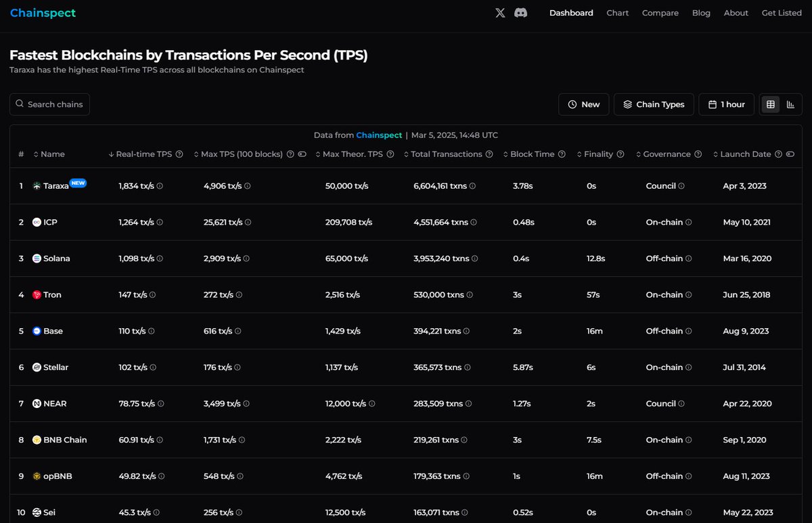Open the Get Listed nav item
Viewport: 812px width, 523px height.
(782, 13)
